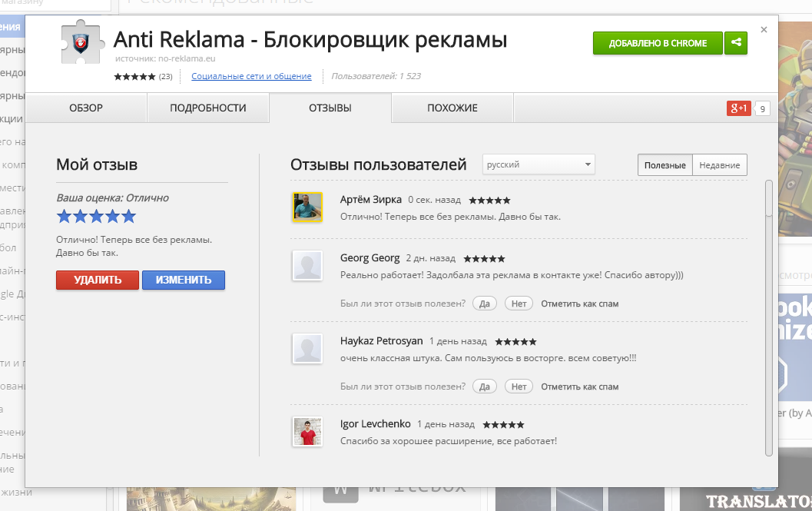The width and height of the screenshot is (812, 511).
Task: Flag Georg Georg's review as spam
Action: coord(580,304)
